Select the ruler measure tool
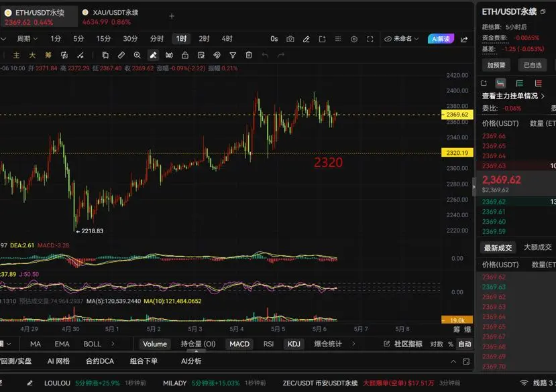 (x=121, y=56)
